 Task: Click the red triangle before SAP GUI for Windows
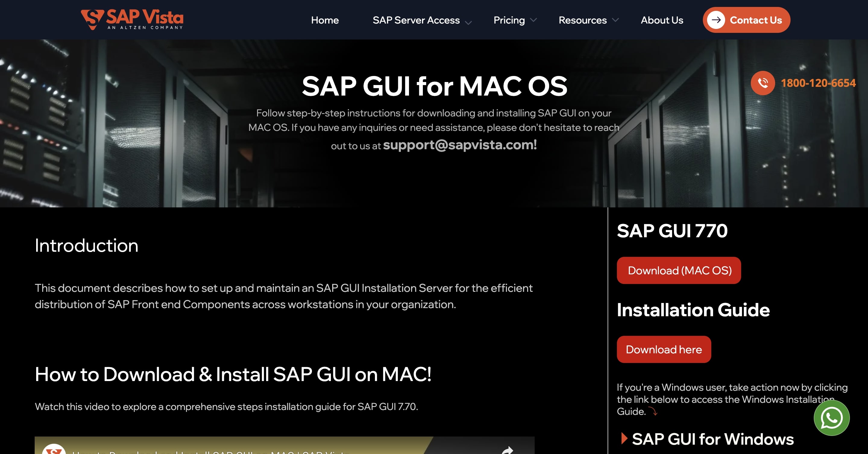pyautogui.click(x=624, y=439)
